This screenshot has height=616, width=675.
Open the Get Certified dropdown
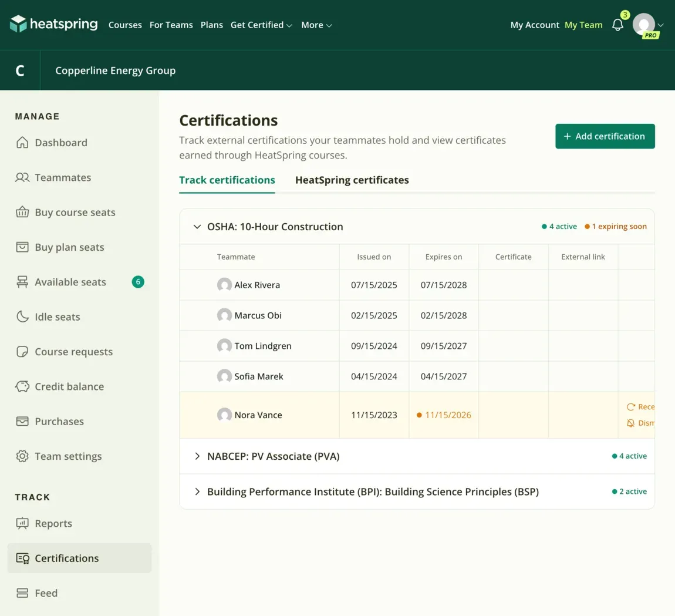(261, 25)
